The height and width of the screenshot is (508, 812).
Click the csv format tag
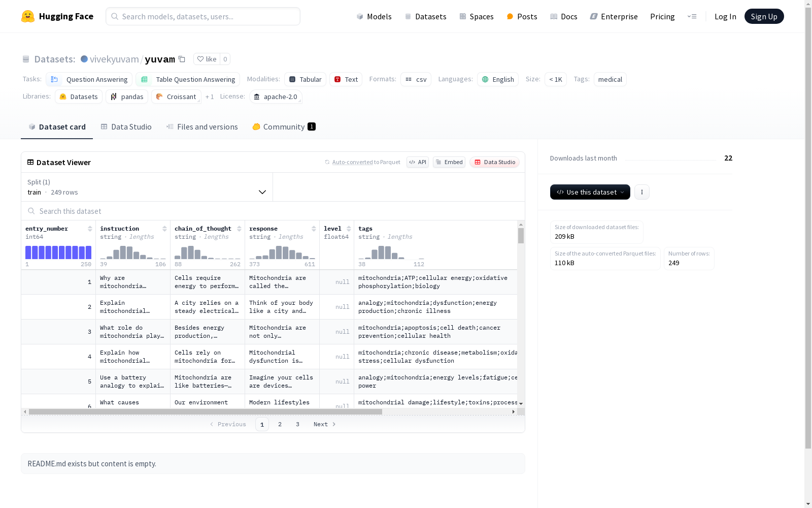(x=416, y=79)
